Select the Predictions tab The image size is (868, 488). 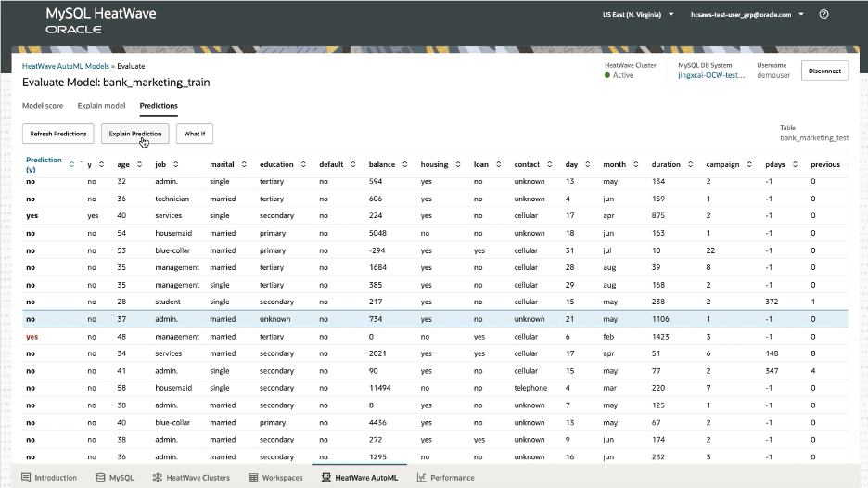coord(159,105)
